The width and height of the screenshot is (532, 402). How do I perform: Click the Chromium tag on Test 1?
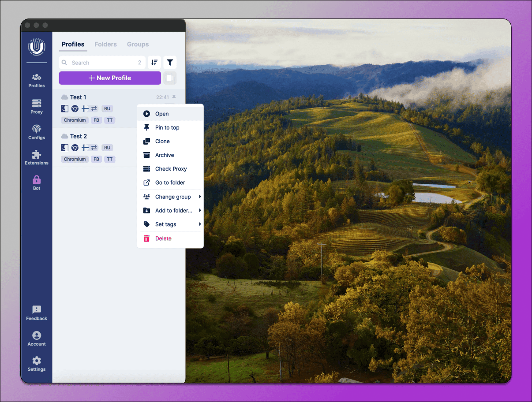(75, 120)
